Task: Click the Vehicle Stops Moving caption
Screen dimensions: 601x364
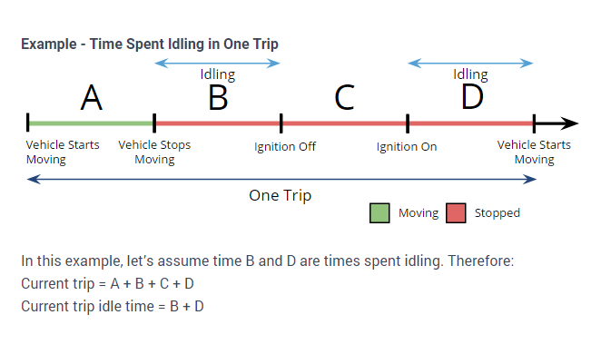Action: (x=154, y=152)
